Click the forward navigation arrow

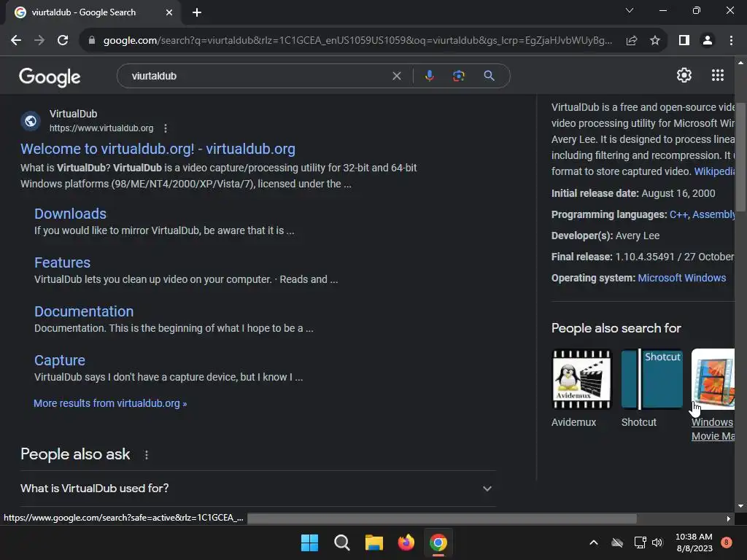tap(39, 41)
